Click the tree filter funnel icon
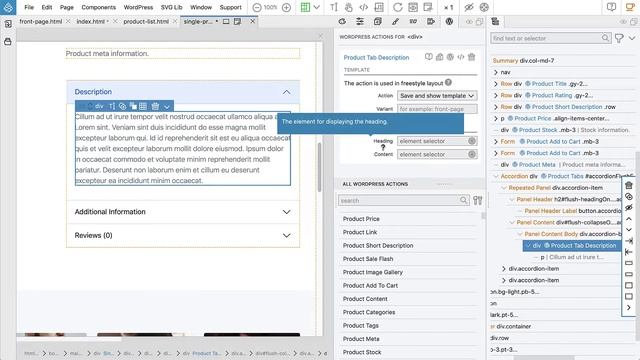 coord(619,38)
